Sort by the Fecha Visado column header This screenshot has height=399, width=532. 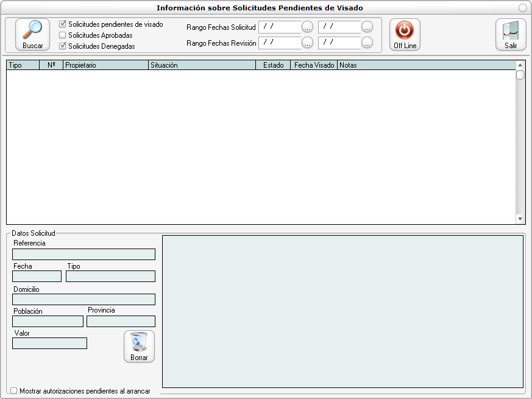coord(314,65)
